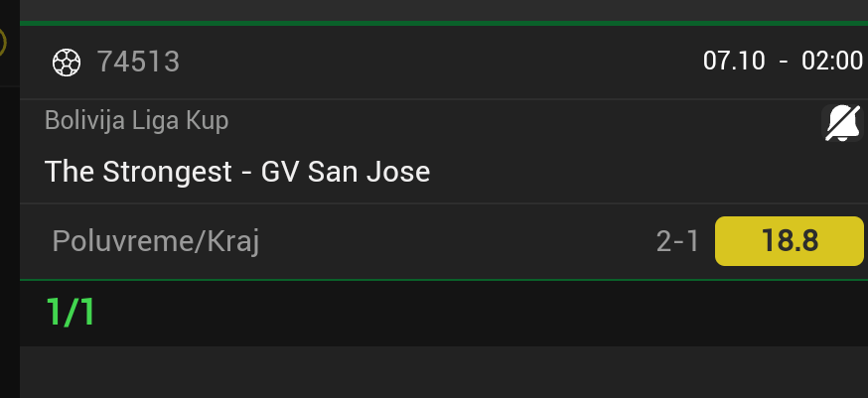Open the The Strongest - GV San Jose match

point(237,172)
